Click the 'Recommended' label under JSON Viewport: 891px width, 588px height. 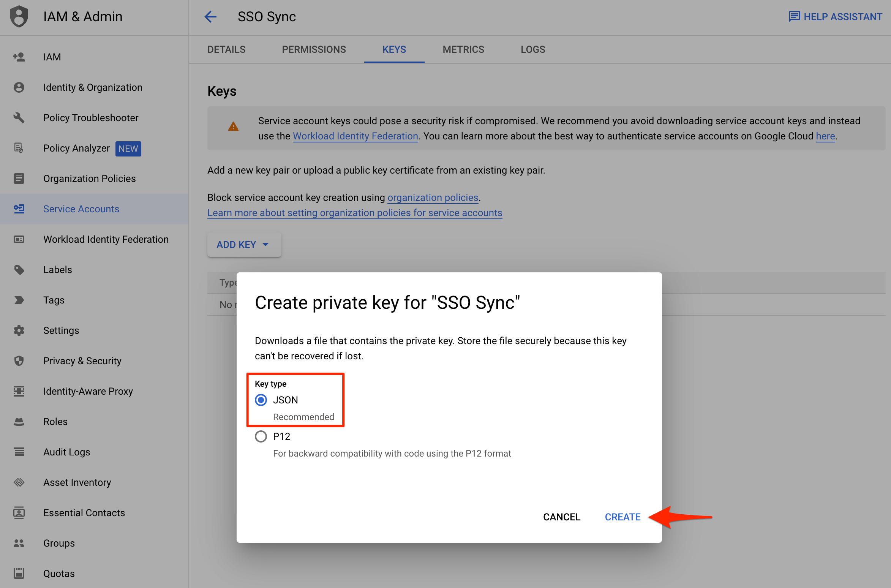(303, 417)
